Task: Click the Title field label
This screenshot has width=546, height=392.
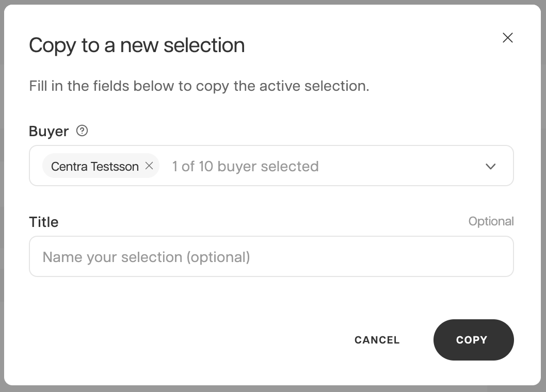Action: point(43,222)
